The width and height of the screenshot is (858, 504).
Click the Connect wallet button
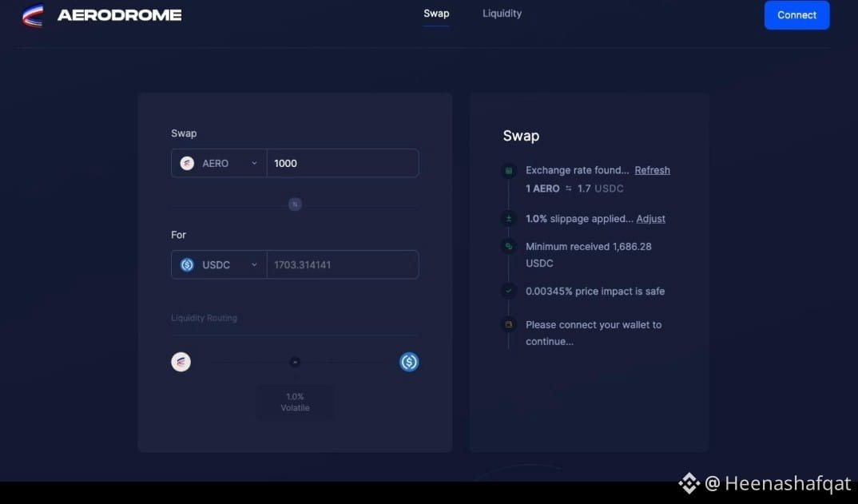coord(796,15)
